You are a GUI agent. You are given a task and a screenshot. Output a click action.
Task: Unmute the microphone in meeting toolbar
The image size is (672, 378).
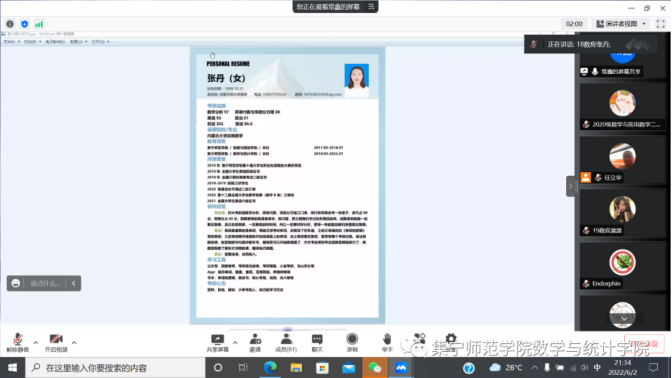click(x=18, y=342)
